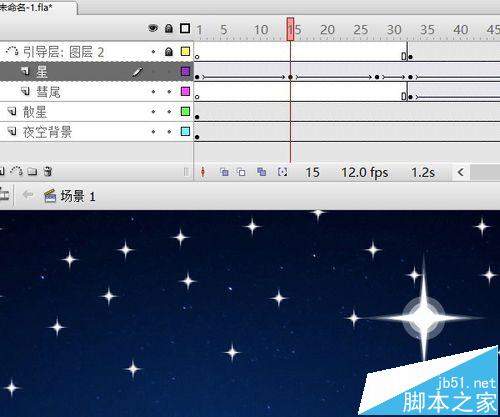Select the 夜空背景 layer
Viewport: 500px width, 417px height.
click(x=97, y=132)
